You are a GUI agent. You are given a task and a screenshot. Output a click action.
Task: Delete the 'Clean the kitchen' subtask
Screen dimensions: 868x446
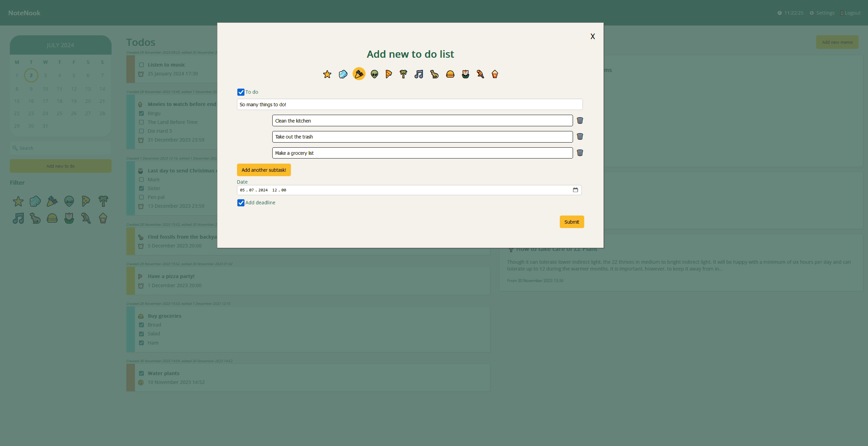pos(580,120)
